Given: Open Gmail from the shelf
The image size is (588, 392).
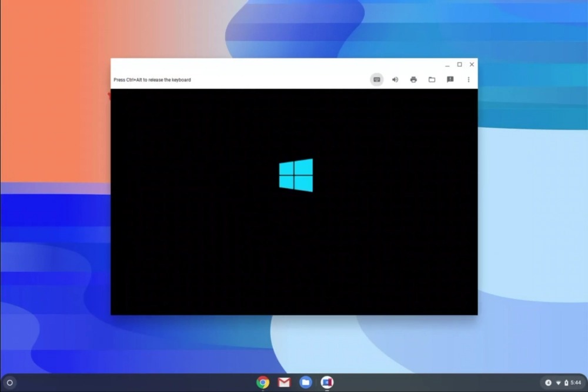Looking at the screenshot, I should tap(284, 383).
